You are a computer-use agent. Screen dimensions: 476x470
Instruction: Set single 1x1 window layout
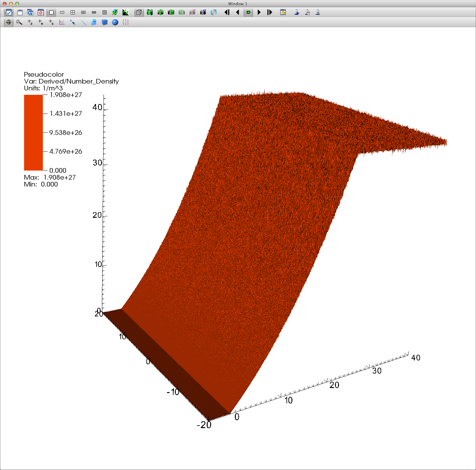[x=52, y=12]
